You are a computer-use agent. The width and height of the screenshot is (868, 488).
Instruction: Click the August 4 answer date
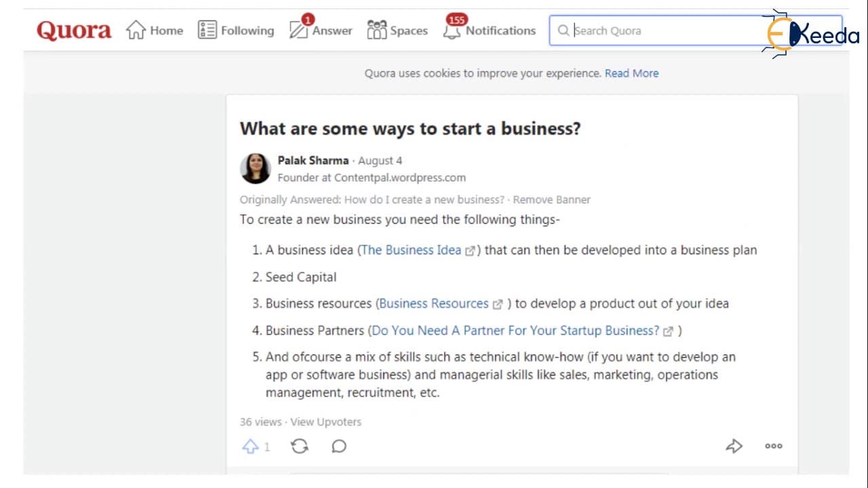point(380,161)
